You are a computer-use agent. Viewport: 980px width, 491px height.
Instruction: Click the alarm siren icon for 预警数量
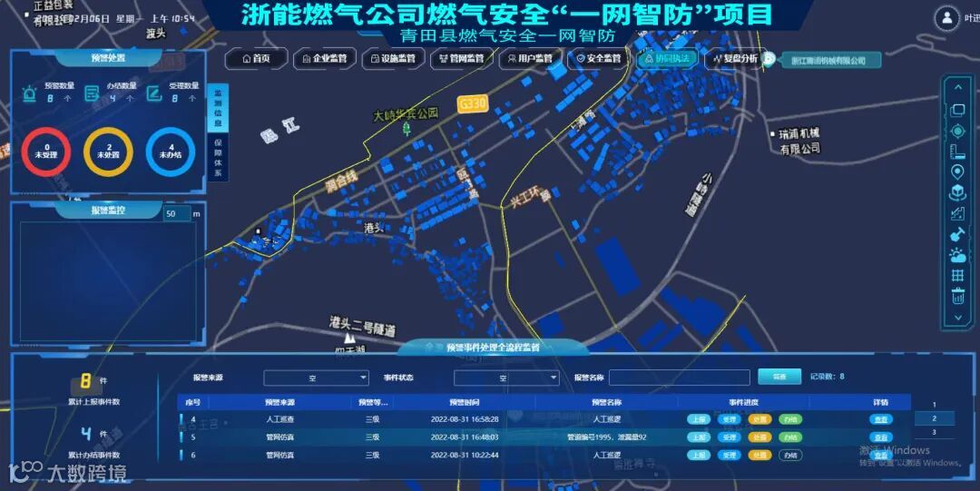click(x=29, y=93)
